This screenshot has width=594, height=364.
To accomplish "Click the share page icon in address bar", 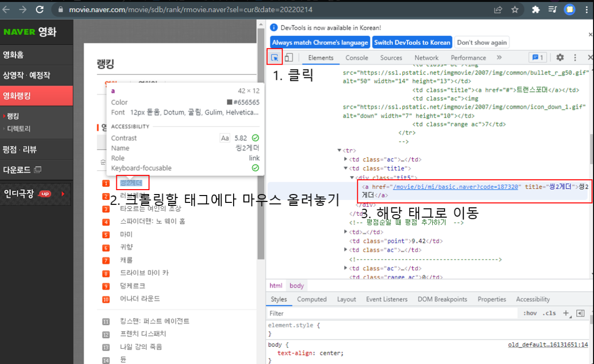I will (x=498, y=9).
